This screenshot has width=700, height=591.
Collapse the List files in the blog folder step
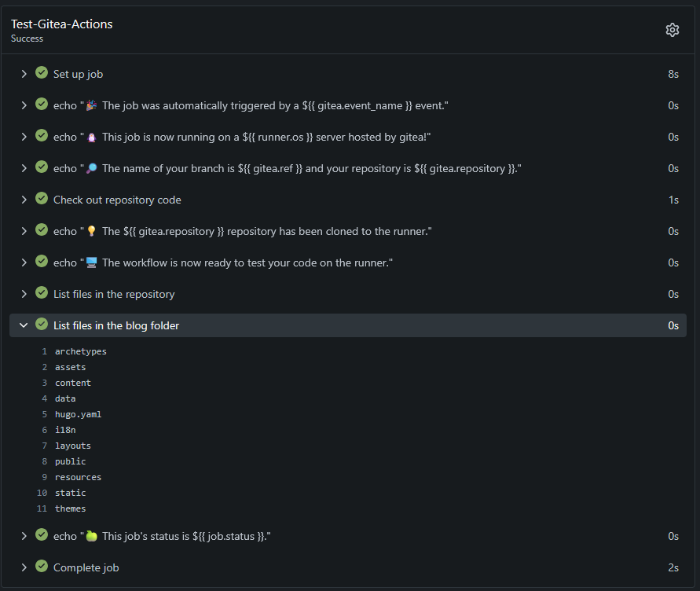[24, 325]
